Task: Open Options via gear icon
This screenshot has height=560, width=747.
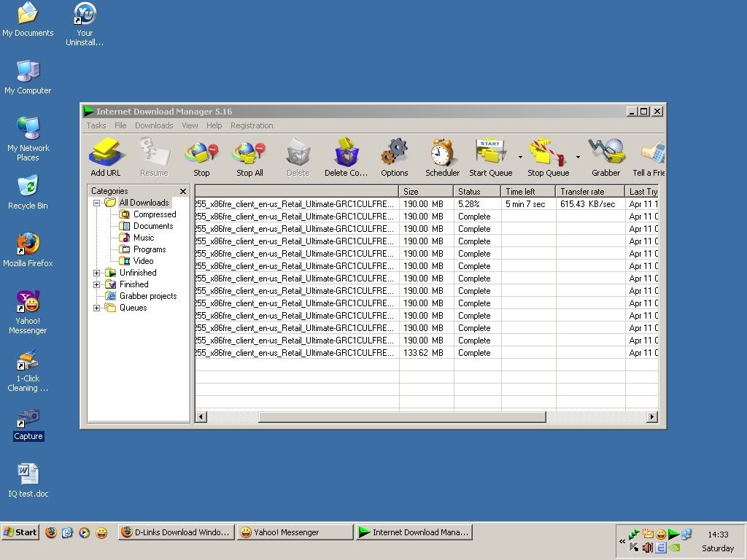Action: point(395,157)
